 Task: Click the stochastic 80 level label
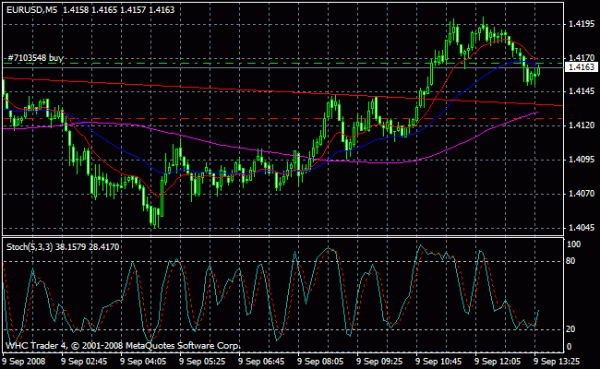coord(571,261)
